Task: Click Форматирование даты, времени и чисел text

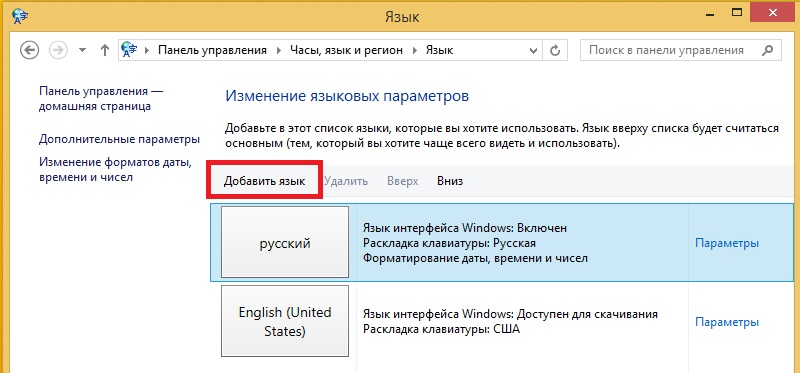Action: point(475,258)
